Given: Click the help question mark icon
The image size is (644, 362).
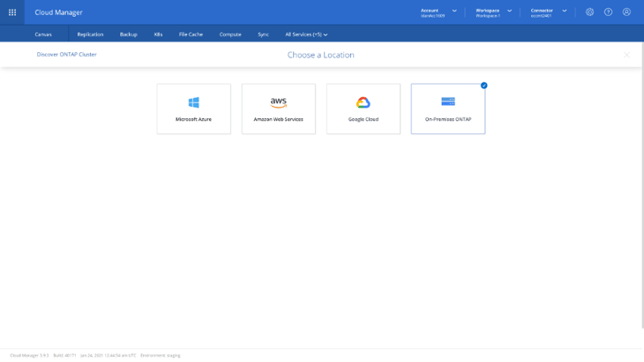Looking at the screenshot, I should pyautogui.click(x=608, y=12).
